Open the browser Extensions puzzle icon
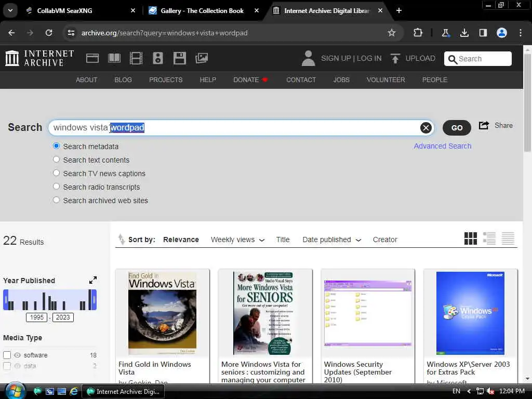 418,33
